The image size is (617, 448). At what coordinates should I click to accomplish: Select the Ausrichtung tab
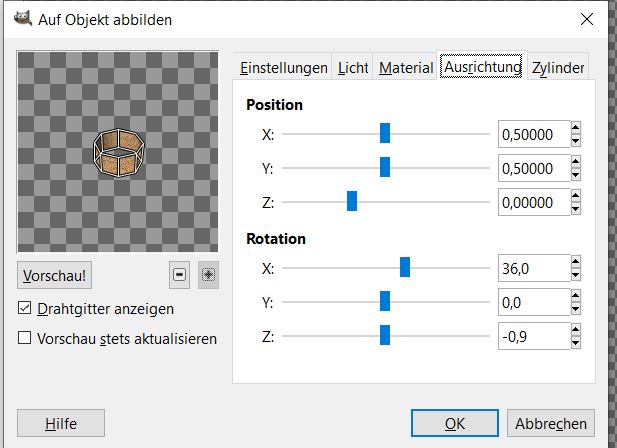click(x=482, y=66)
